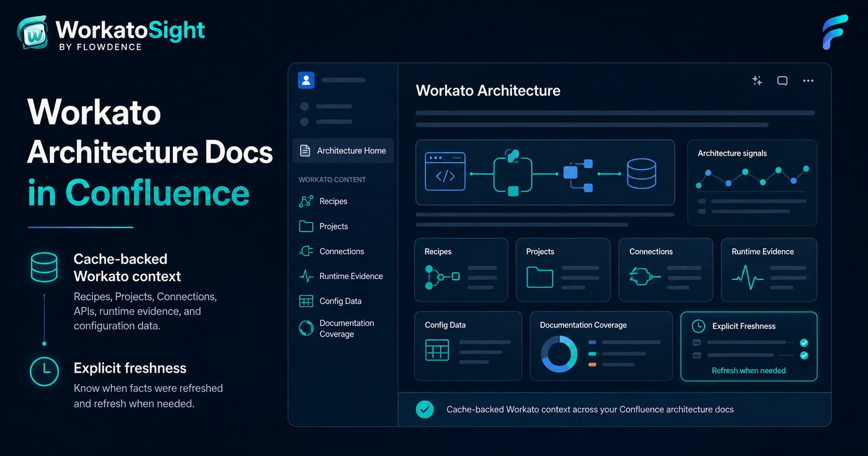The width and height of the screenshot is (868, 456).
Task: Toggle the second Explicit Freshness checkmark
Action: click(804, 356)
